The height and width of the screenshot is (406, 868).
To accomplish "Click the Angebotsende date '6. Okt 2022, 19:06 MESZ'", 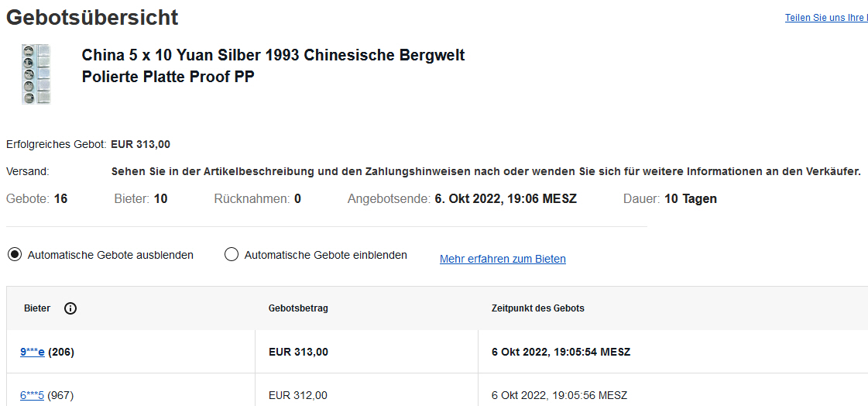I will [x=505, y=199].
